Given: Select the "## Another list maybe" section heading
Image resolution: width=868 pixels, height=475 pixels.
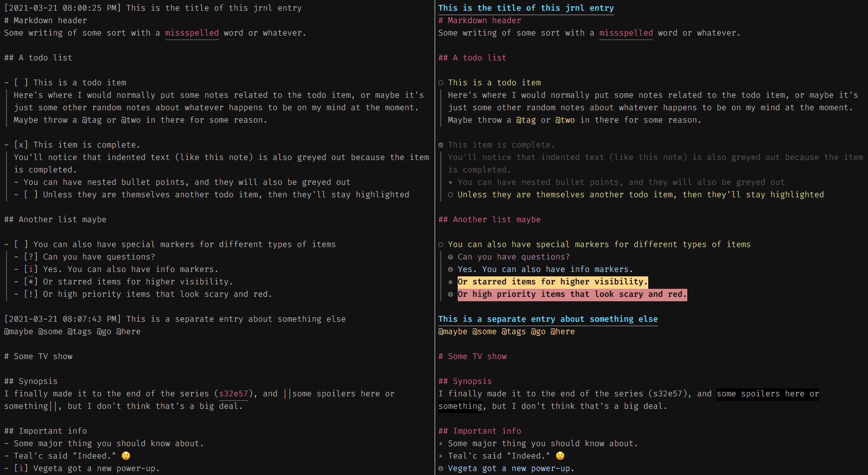Looking at the screenshot, I should pyautogui.click(x=490, y=220).
